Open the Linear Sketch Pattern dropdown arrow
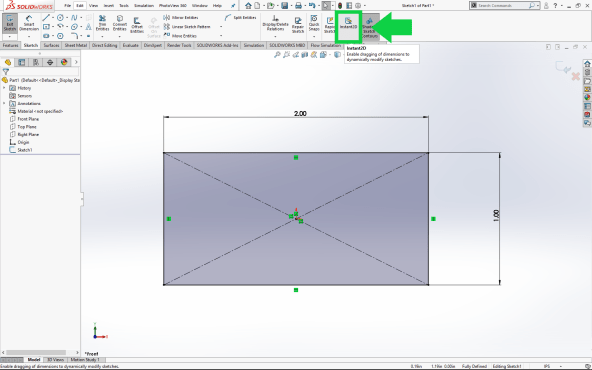This screenshot has height=370, width=592. tap(221, 27)
